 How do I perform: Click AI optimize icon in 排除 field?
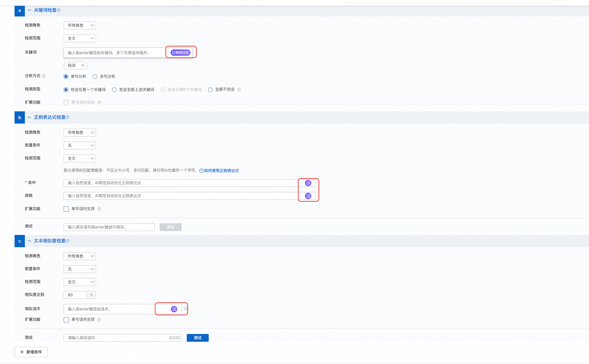tap(308, 196)
